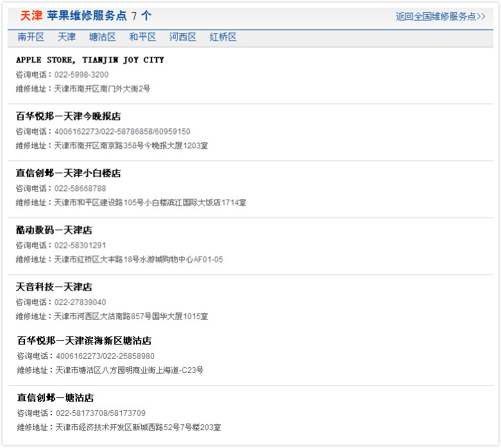This screenshot has height=448, width=501.
Task: Click phone number 022-27839040
Action: tap(80, 302)
